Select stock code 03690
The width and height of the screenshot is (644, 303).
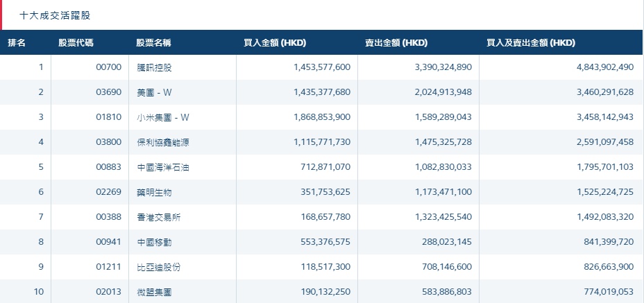click(x=109, y=92)
